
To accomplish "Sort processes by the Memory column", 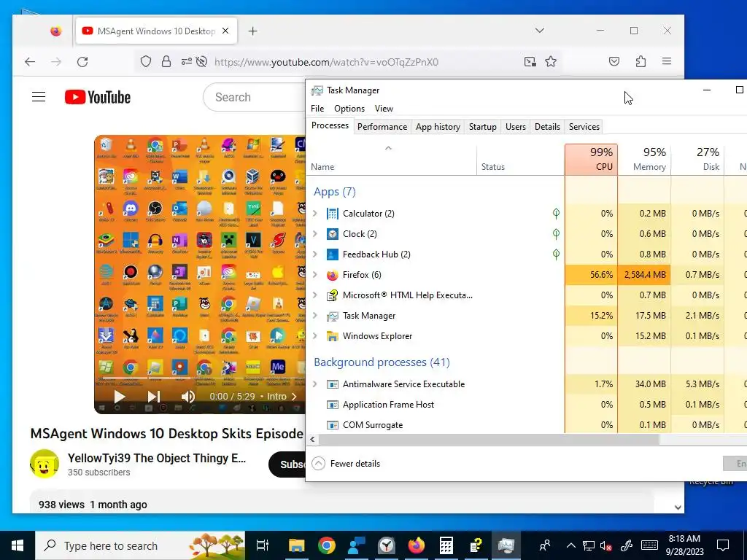I will coord(645,160).
